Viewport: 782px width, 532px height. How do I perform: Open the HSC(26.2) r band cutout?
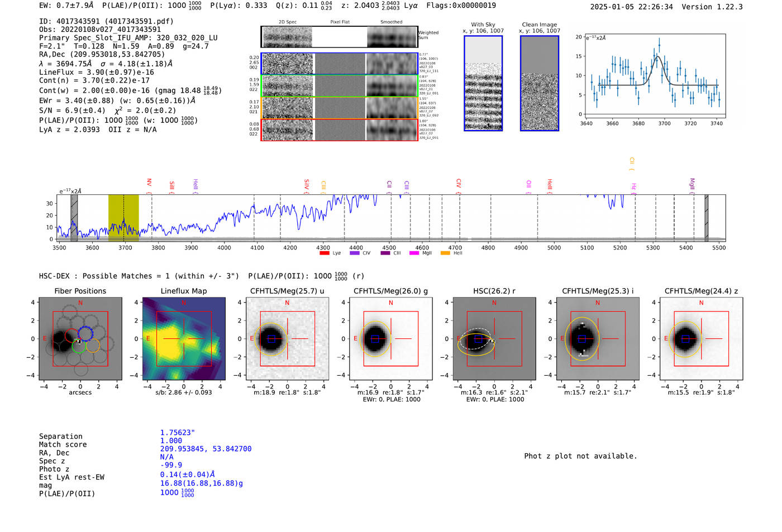(x=494, y=339)
